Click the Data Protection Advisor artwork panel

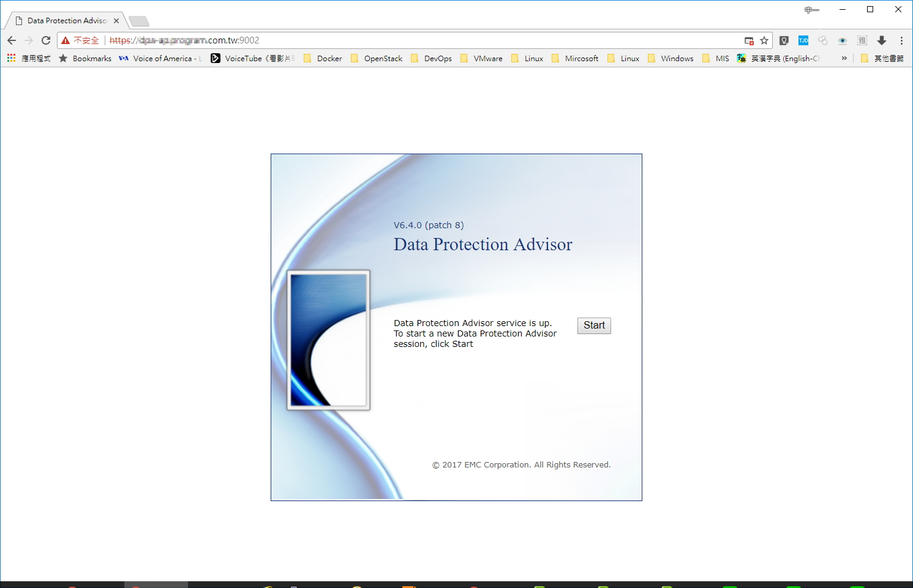click(328, 339)
